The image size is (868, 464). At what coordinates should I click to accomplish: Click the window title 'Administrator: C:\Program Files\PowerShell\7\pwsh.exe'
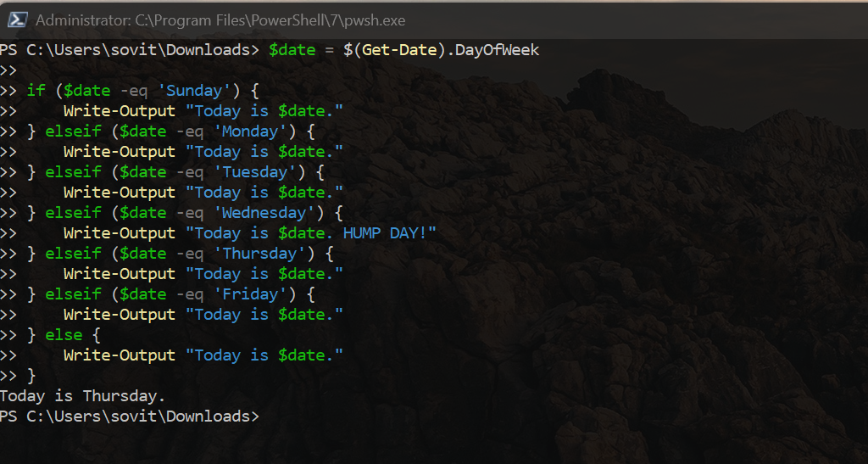tap(220, 20)
